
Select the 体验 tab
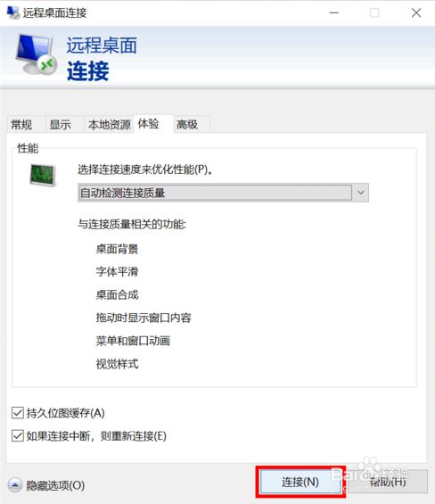coord(149,123)
